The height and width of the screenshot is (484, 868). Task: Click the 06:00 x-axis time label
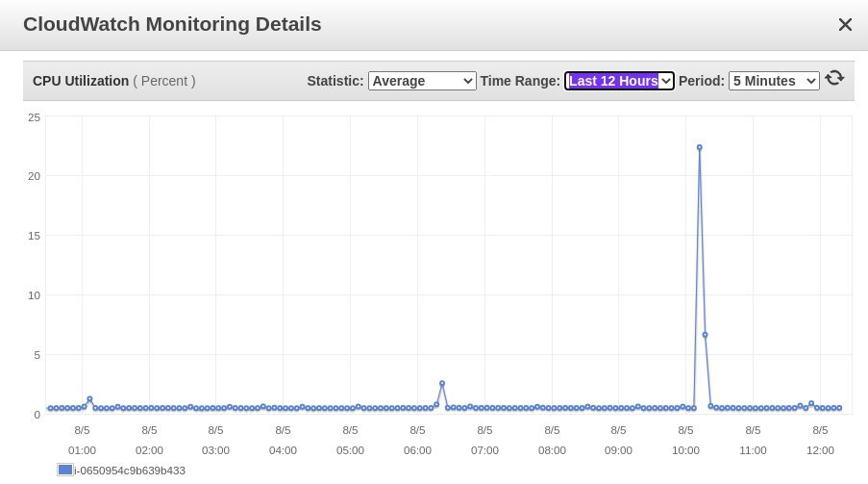click(x=417, y=450)
